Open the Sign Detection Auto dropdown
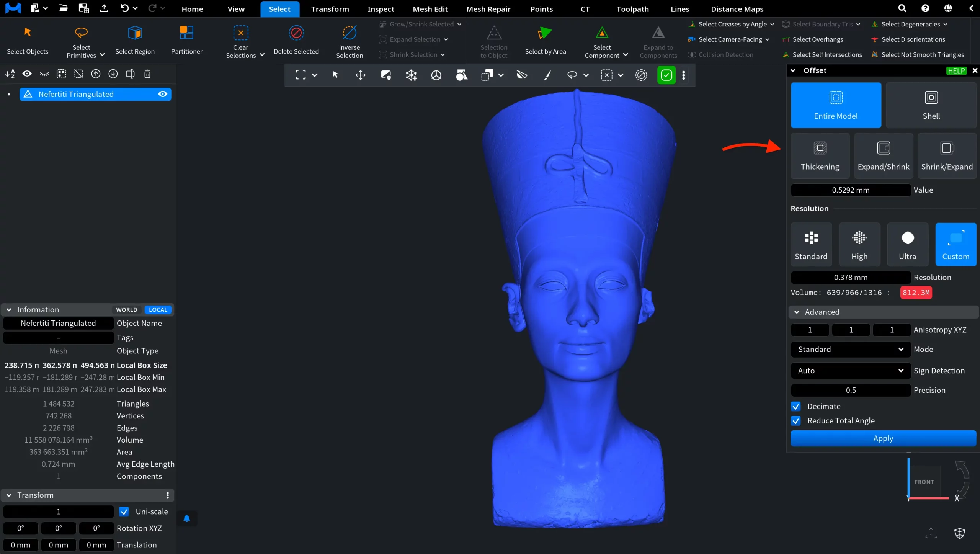The image size is (980, 554). pos(851,371)
